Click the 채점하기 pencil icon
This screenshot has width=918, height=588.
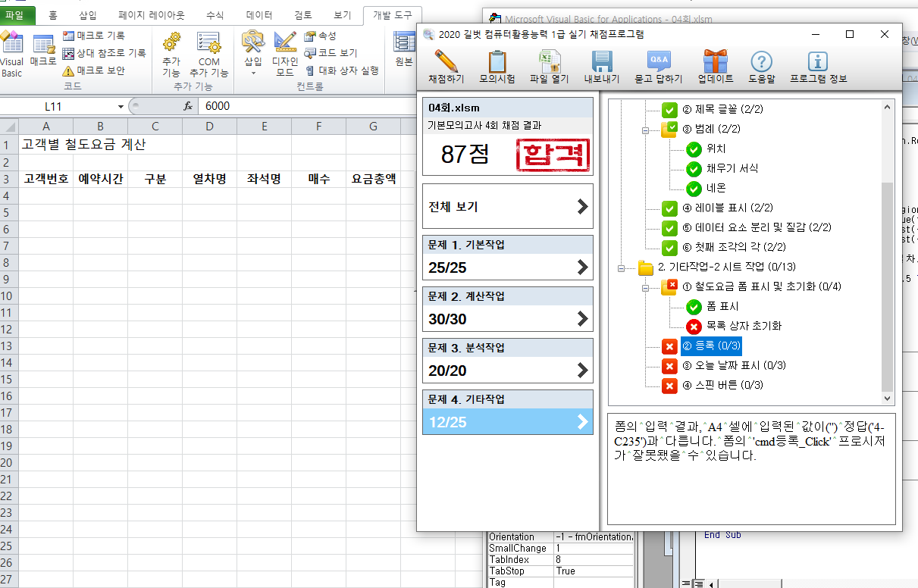[x=446, y=64]
